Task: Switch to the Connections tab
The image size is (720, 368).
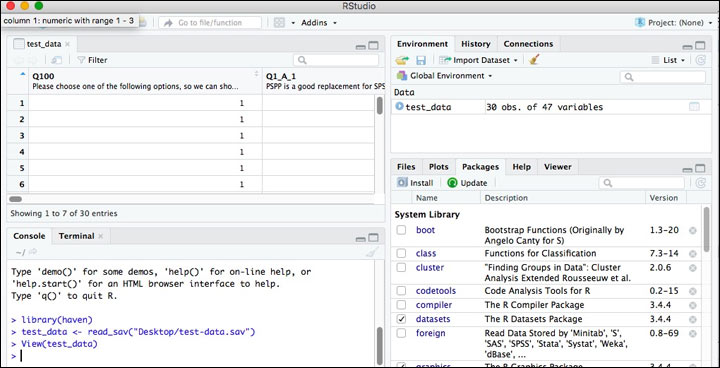Action: [x=529, y=44]
